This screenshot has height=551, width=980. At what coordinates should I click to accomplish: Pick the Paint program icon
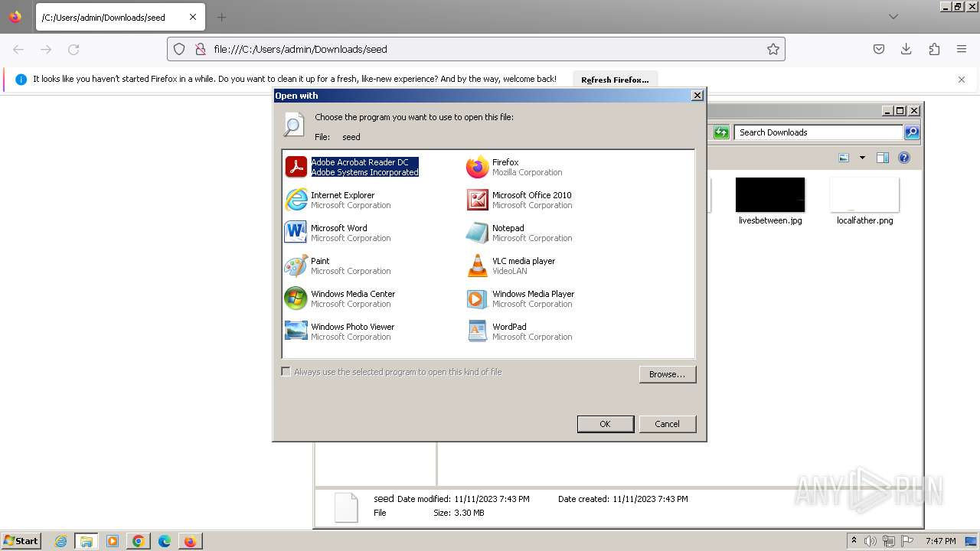[x=296, y=266]
